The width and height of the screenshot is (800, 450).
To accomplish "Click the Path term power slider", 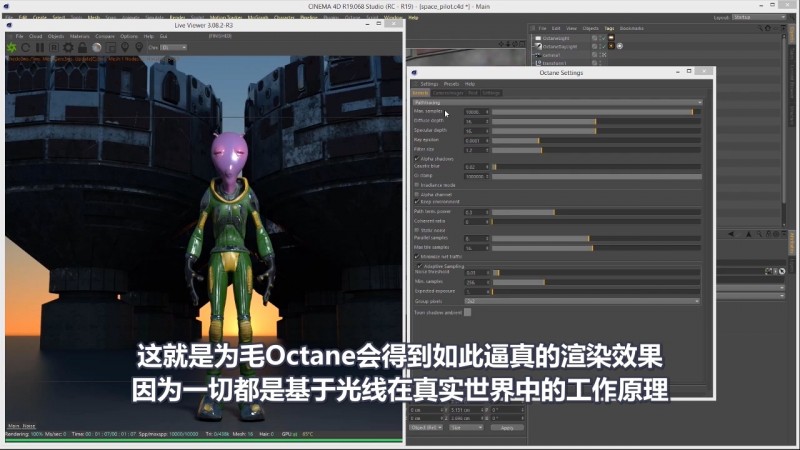I will click(x=596, y=212).
